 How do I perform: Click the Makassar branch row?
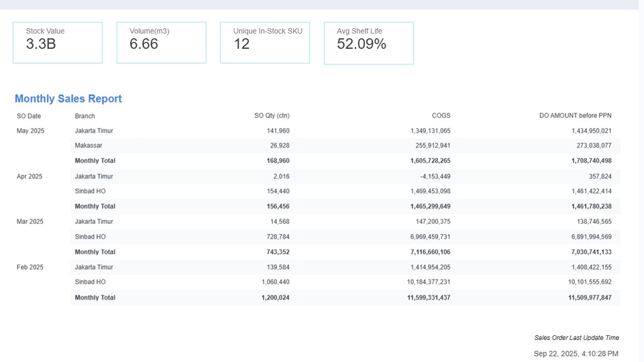pos(89,145)
